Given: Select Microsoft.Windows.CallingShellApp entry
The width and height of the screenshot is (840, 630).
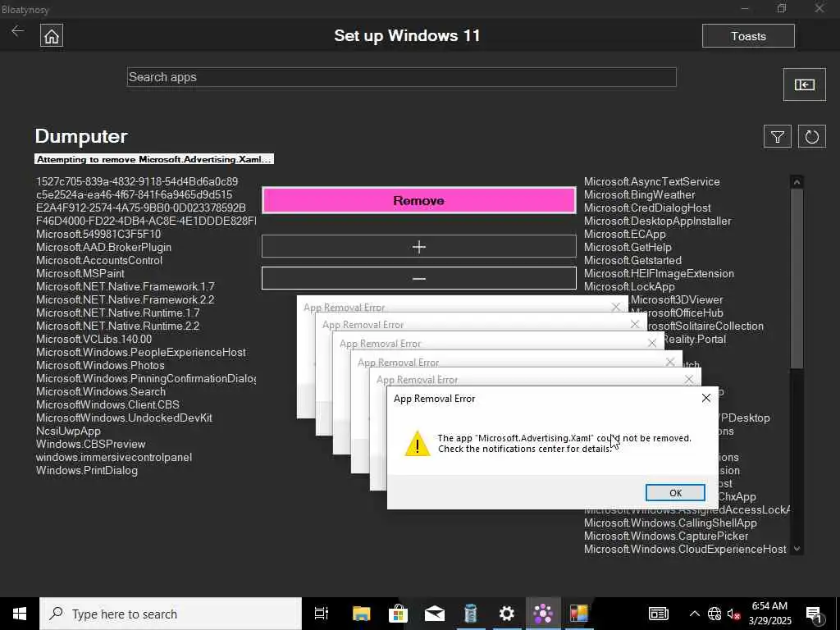Looking at the screenshot, I should click(x=670, y=523).
